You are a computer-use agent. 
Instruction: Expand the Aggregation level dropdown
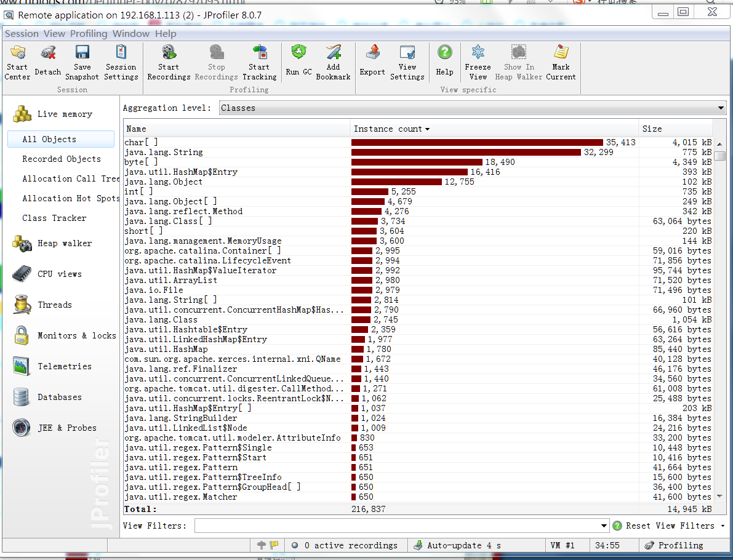720,108
